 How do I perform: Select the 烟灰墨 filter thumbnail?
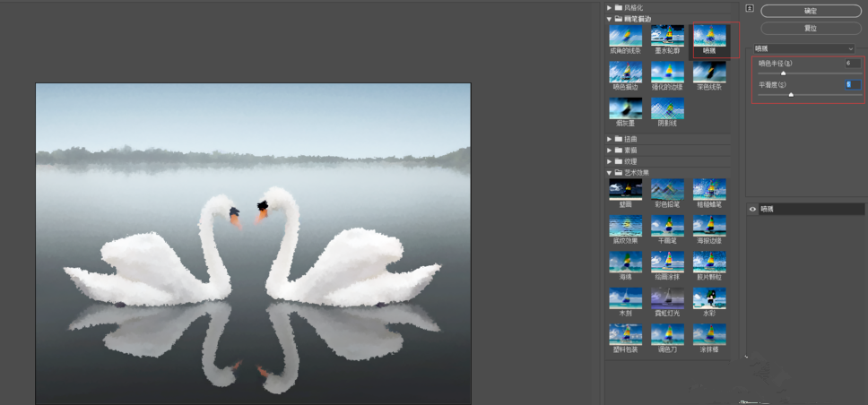[x=626, y=108]
